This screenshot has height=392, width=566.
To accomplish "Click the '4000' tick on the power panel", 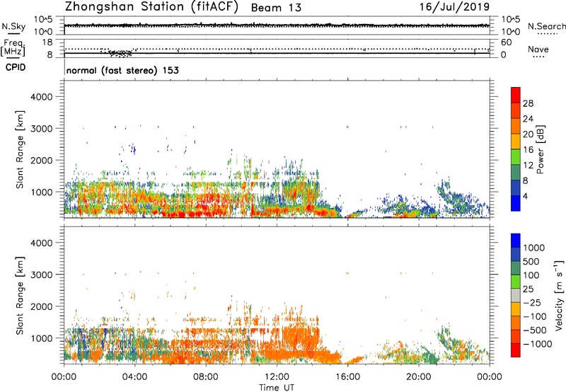I will pyautogui.click(x=42, y=97).
